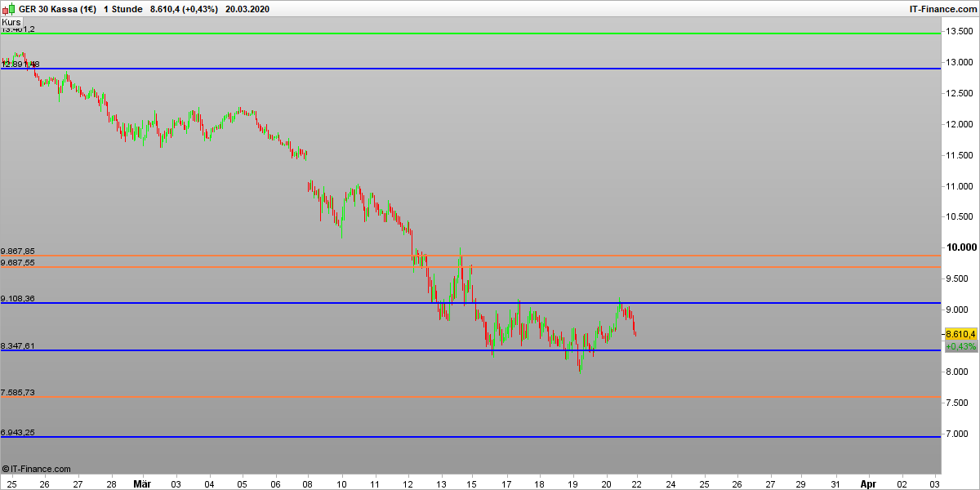Click the 'Apr' month label on time axis

(867, 483)
